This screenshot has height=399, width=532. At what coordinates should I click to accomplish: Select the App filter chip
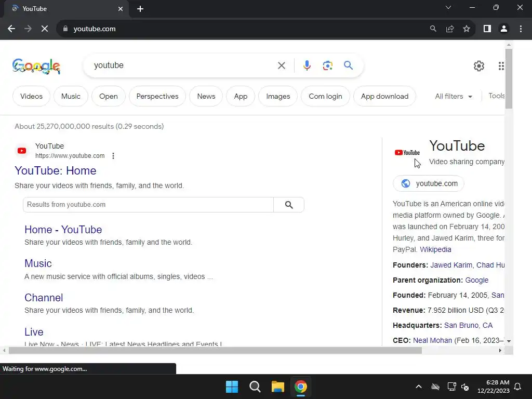pos(241,96)
